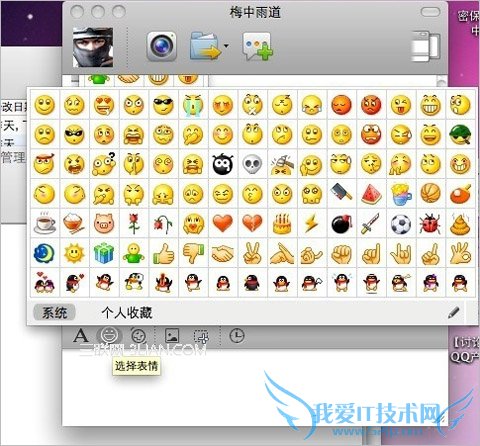Click the toolbar pill button in title bar

coord(430,12)
